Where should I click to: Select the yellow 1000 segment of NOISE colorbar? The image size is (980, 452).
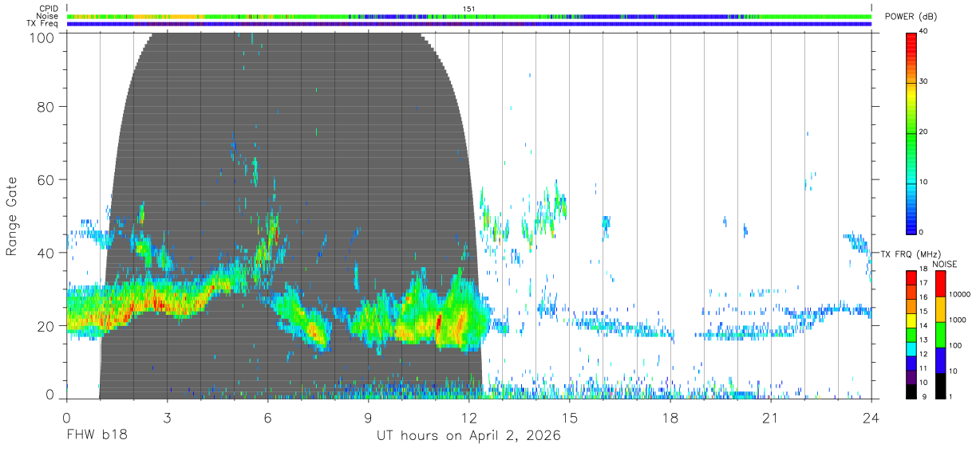[939, 309]
